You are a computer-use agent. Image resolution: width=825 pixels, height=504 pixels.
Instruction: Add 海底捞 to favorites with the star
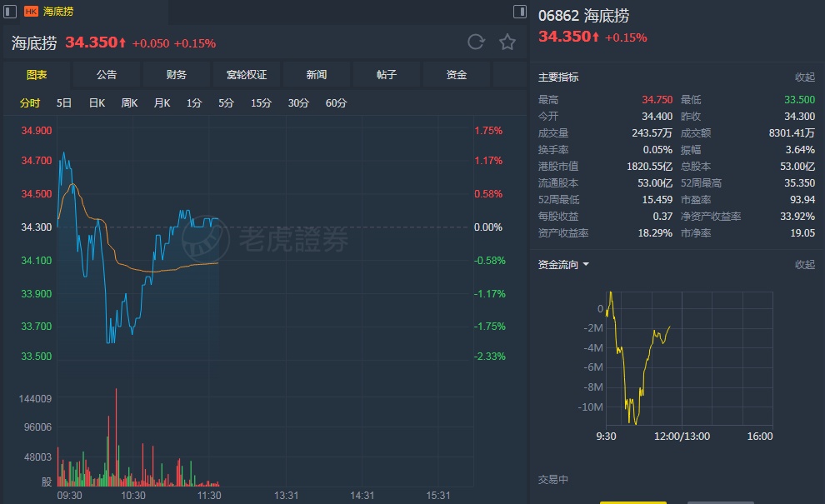click(507, 42)
